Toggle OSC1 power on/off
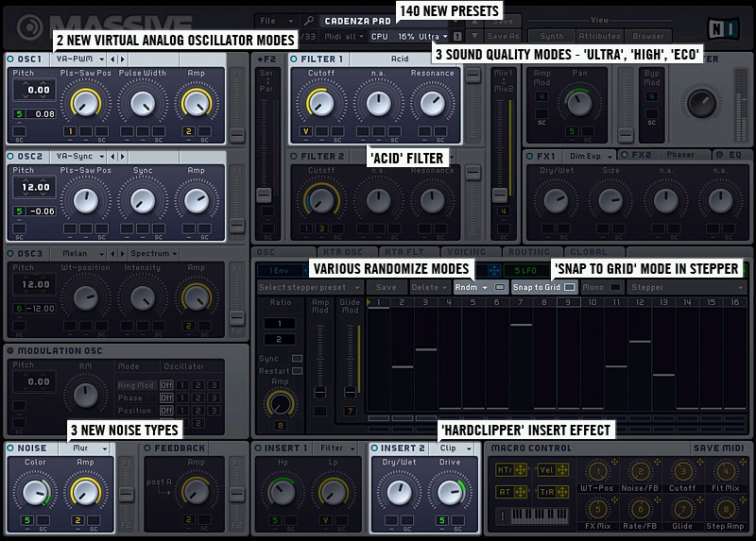Image resolution: width=756 pixels, height=541 pixels. (x=10, y=59)
